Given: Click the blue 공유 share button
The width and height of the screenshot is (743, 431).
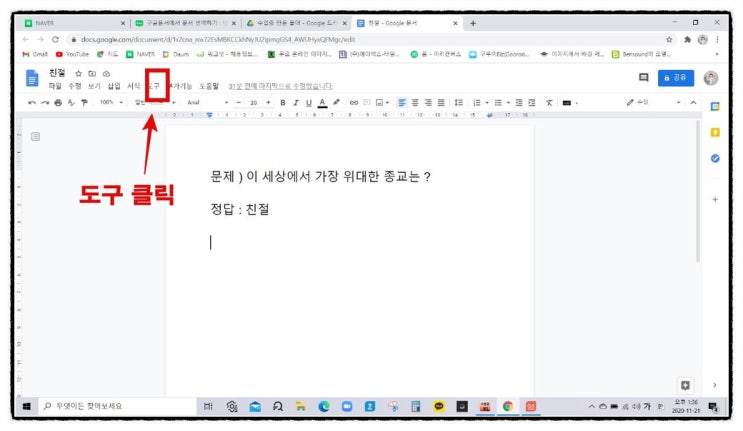Looking at the screenshot, I should (676, 78).
